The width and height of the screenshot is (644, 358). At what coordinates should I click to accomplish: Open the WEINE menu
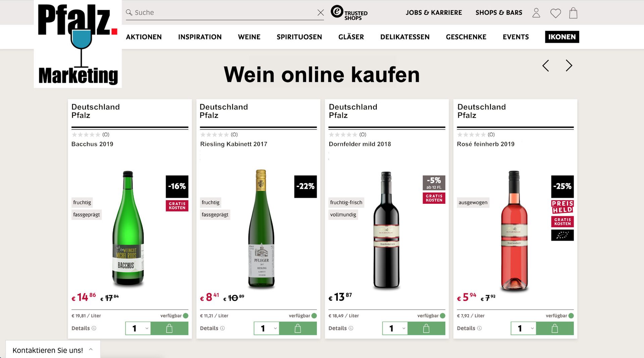coord(249,37)
